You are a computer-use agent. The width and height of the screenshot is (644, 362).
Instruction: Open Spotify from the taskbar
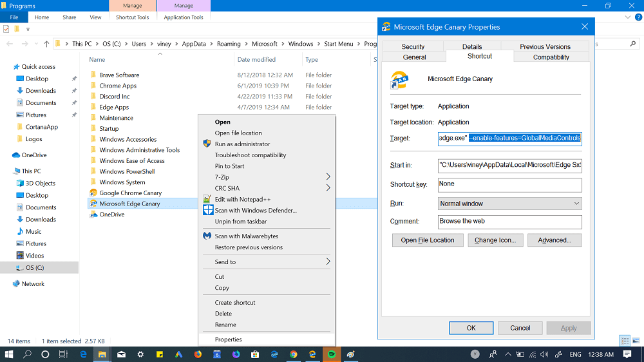332,354
